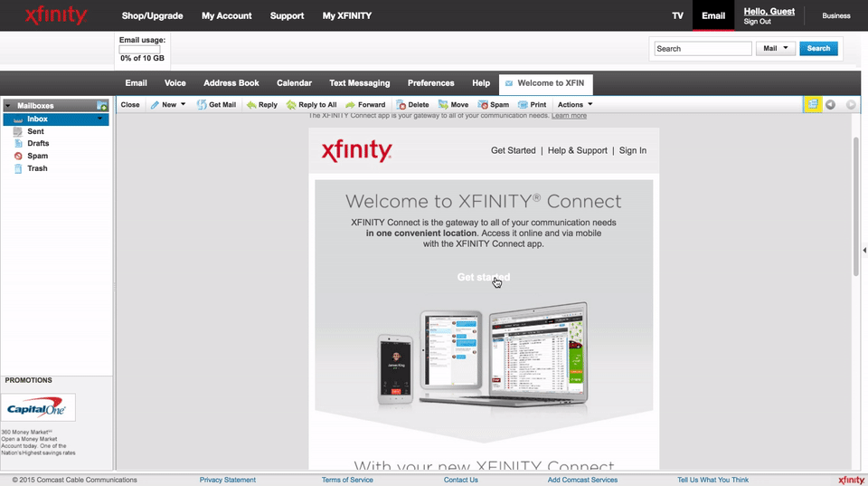The height and width of the screenshot is (486, 868).
Task: Open the Calendar tab
Action: (x=294, y=83)
